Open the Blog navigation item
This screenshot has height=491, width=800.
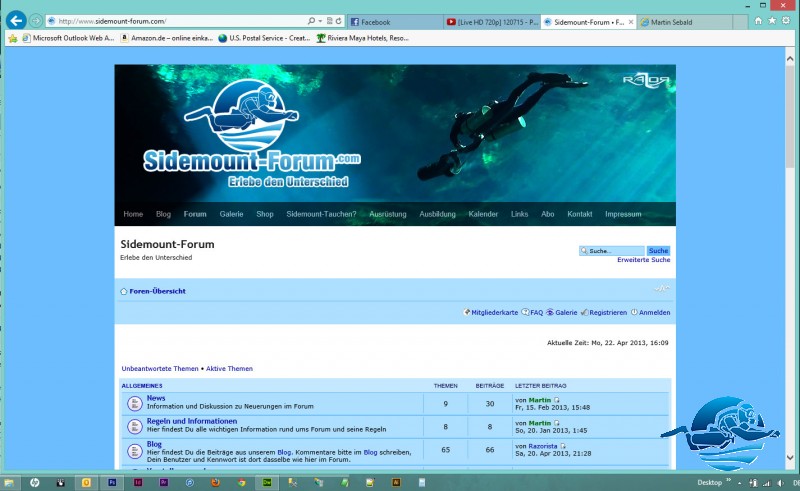(x=163, y=214)
